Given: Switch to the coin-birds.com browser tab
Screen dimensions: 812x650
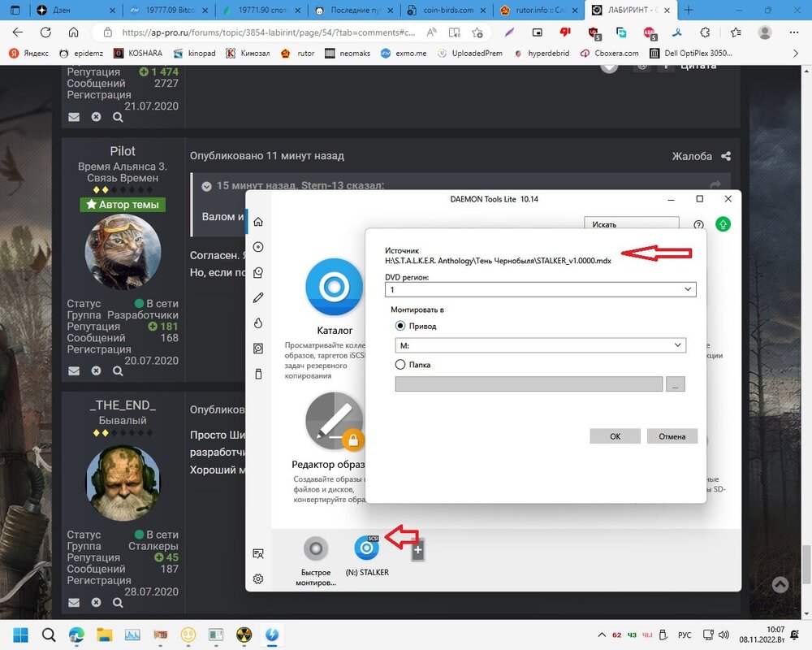Looking at the screenshot, I should click(x=447, y=11).
